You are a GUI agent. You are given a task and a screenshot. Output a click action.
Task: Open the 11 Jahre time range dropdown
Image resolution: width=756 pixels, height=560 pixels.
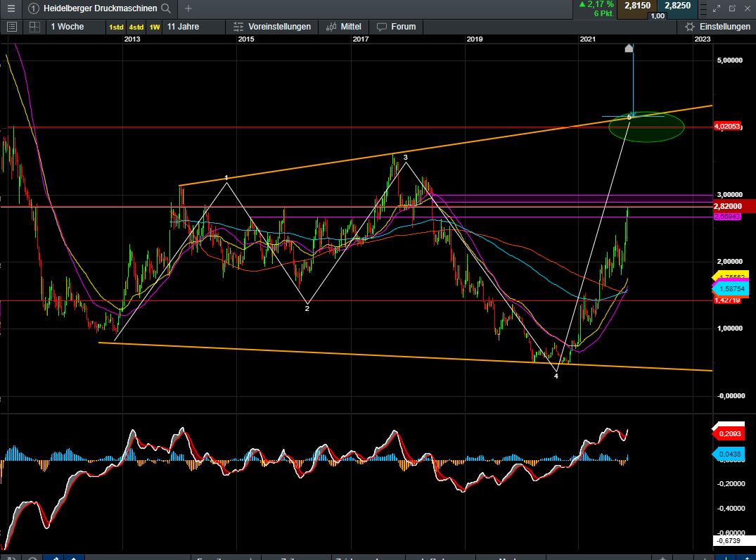183,27
